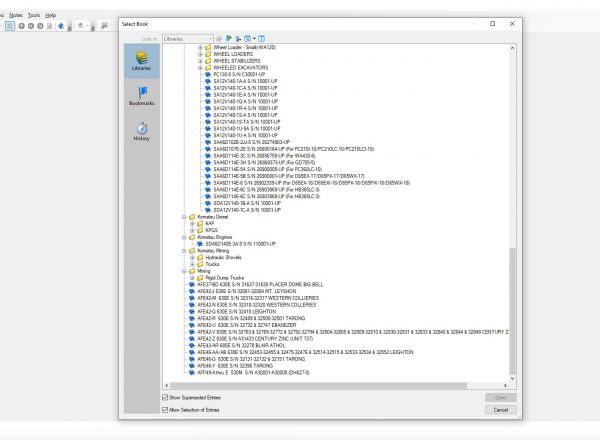The width and height of the screenshot is (600, 440).
Task: Click the scroll up arrow of tree
Action: [x=512, y=48]
